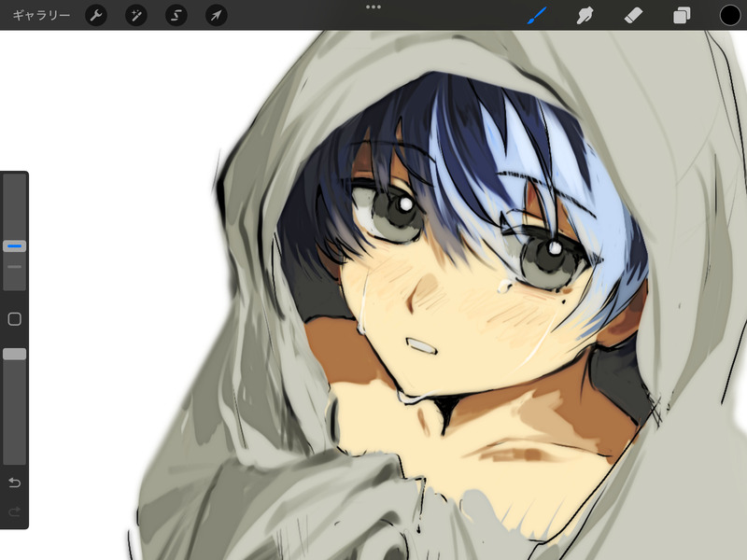This screenshot has width=747, height=560.
Task: Click the brush size slider handle
Action: (14, 246)
